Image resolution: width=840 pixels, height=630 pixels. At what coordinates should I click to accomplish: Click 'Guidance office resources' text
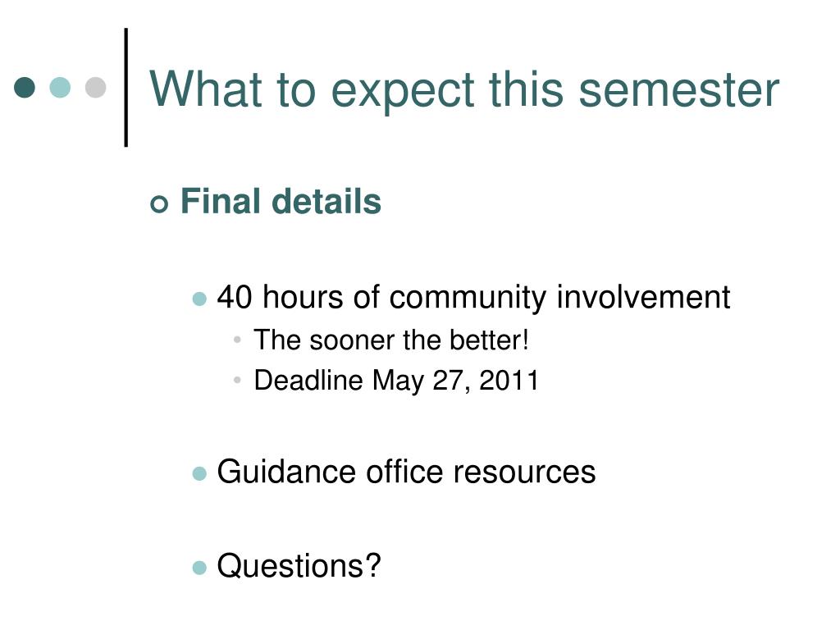coord(406,472)
